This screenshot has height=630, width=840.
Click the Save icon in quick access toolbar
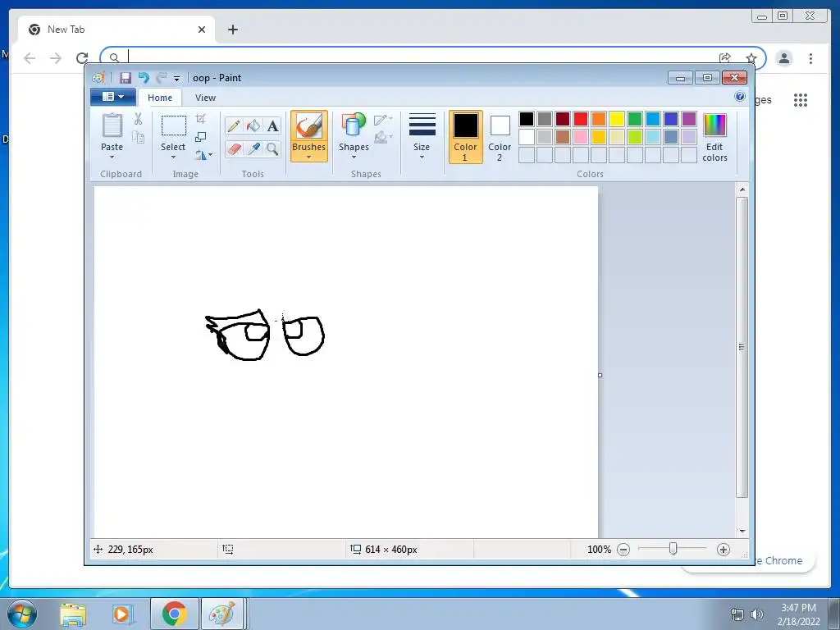pyautogui.click(x=125, y=78)
